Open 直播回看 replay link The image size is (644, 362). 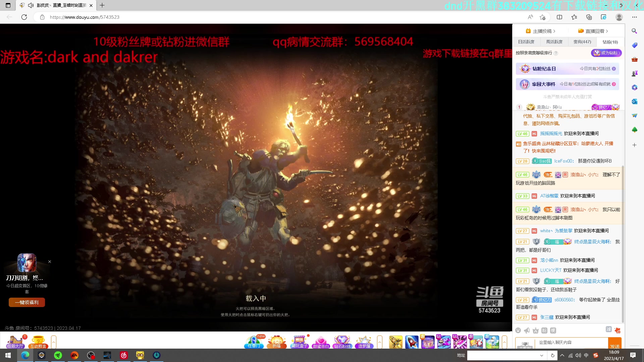click(x=593, y=31)
